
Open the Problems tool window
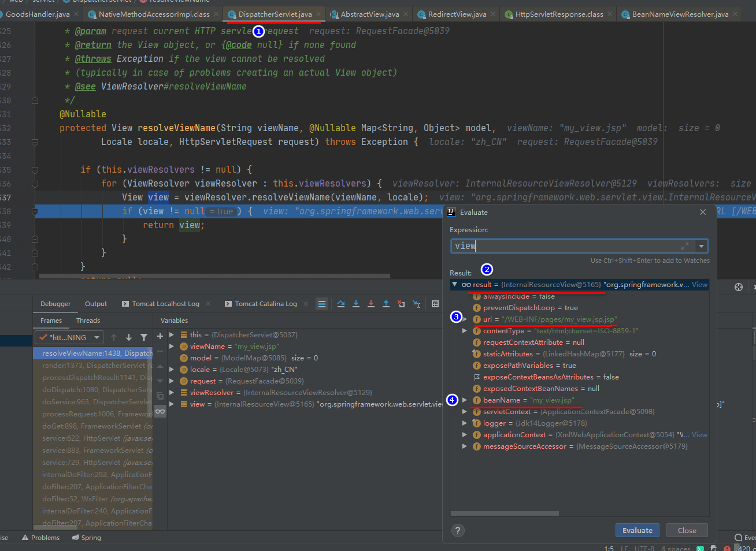pyautogui.click(x=40, y=538)
